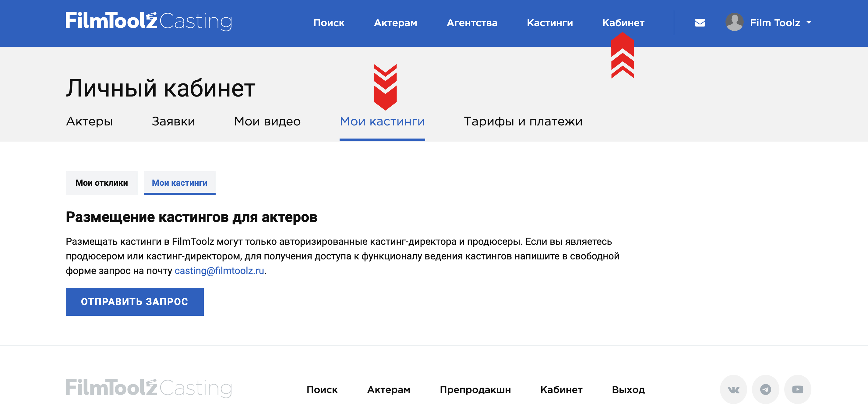
Task: Switch to the Мои отклики sub-tab
Action: coord(102,183)
